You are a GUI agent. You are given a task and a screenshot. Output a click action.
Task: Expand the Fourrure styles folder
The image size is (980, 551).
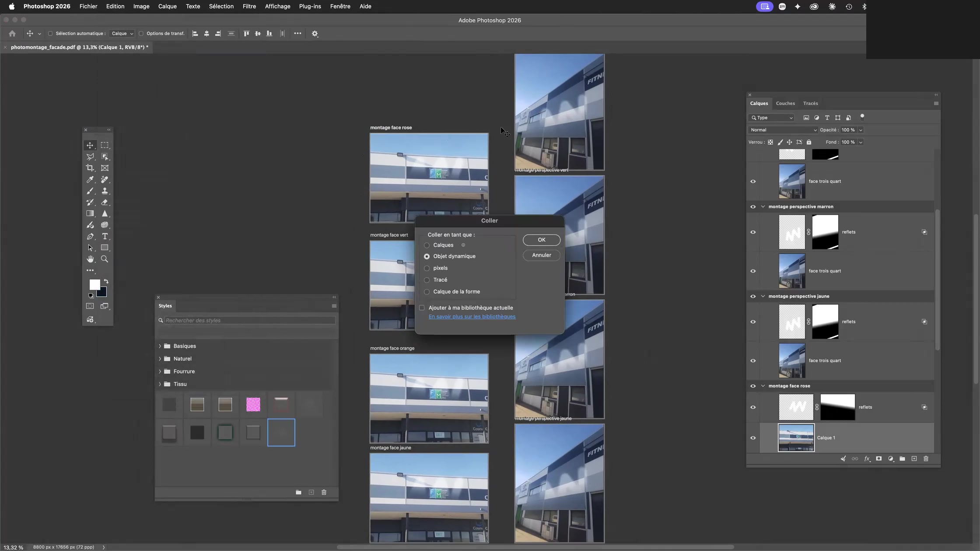pos(160,371)
